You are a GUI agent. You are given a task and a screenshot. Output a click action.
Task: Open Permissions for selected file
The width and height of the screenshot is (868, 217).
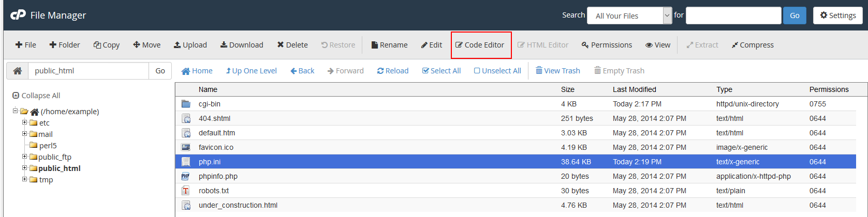coord(607,45)
